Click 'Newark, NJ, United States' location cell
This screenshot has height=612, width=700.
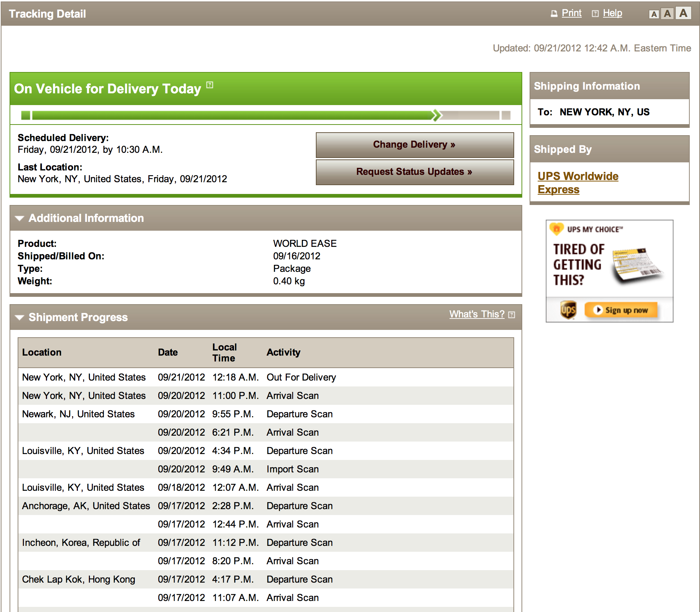tap(78, 414)
